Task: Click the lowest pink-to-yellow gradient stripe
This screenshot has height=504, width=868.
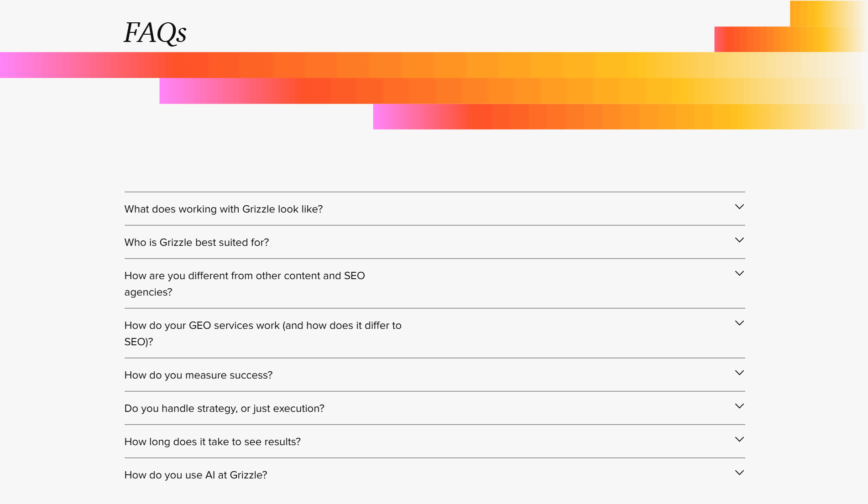Action: (x=620, y=117)
